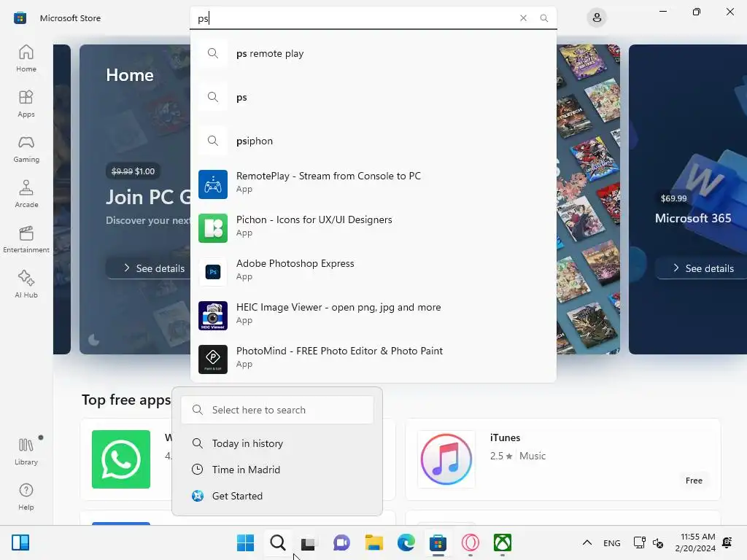Click the $9.99 $1.00 price tag
Viewport: 747px width, 560px height.
[x=133, y=171]
